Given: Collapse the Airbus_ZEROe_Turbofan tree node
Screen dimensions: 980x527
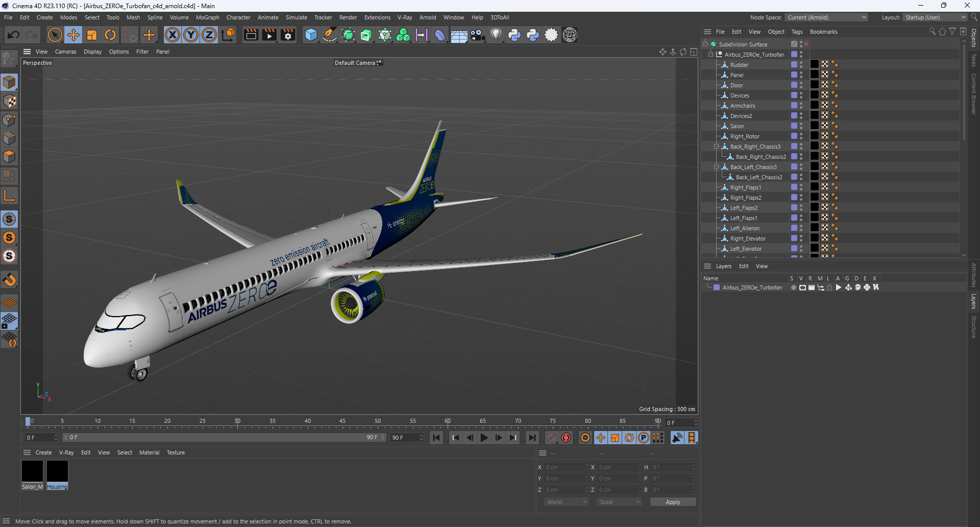Looking at the screenshot, I should pyautogui.click(x=710, y=55).
